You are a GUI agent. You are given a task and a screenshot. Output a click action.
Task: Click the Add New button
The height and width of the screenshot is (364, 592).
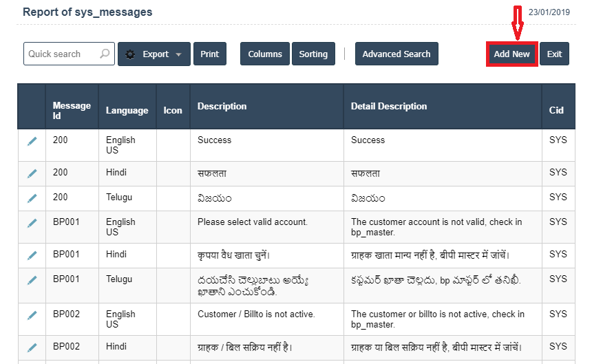coord(511,54)
